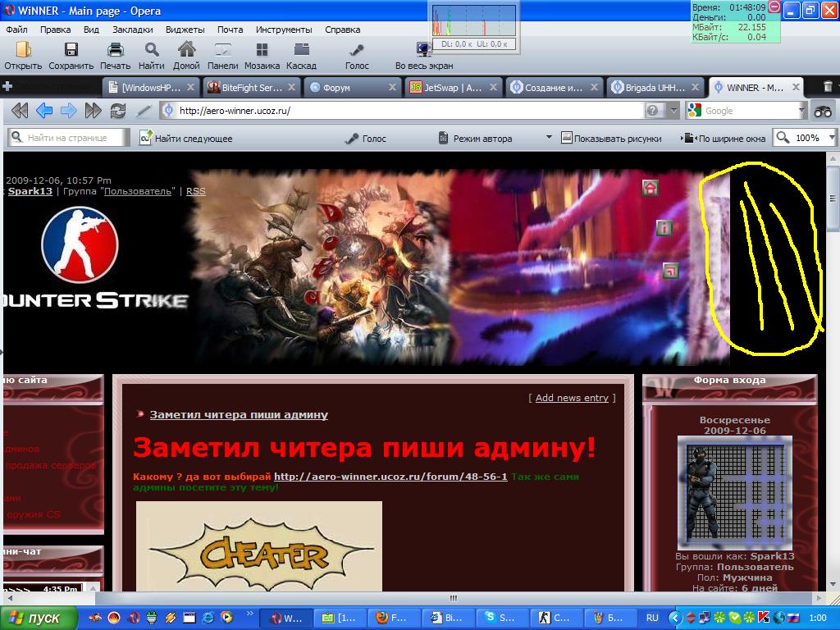Open the Найти magnifier tool in the main toolbar
Screen dimensions: 840x630
pos(152,57)
